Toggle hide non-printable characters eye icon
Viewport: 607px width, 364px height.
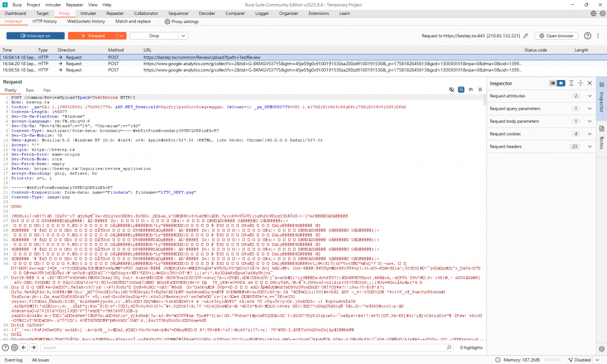(x=451, y=90)
